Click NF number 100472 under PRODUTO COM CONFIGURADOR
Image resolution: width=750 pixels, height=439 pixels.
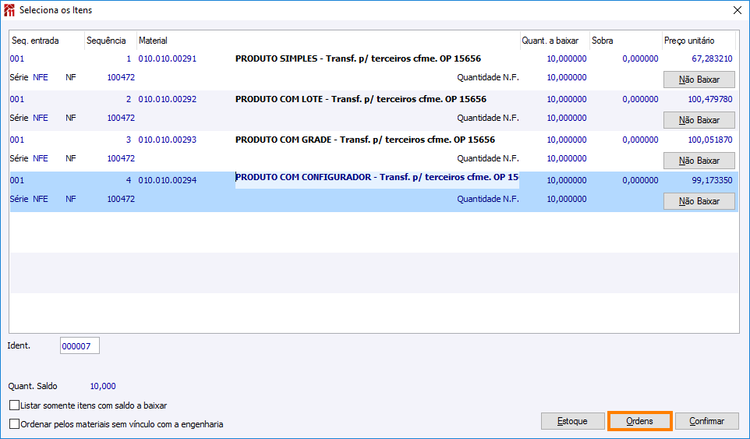click(121, 199)
